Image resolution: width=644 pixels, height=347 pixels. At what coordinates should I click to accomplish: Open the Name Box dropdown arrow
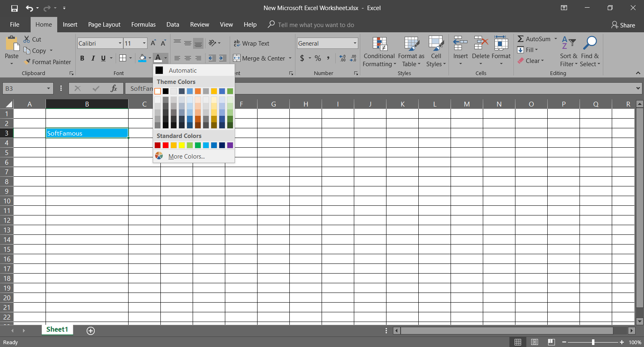48,88
